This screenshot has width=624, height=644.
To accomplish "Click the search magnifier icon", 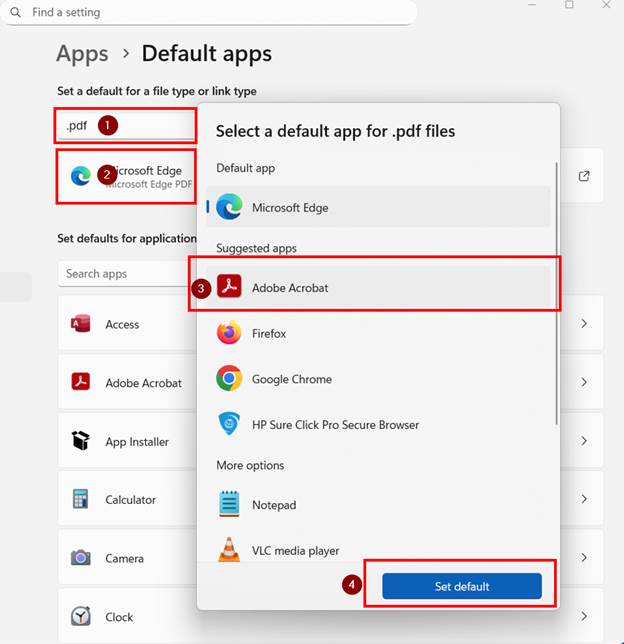I will point(15,12).
